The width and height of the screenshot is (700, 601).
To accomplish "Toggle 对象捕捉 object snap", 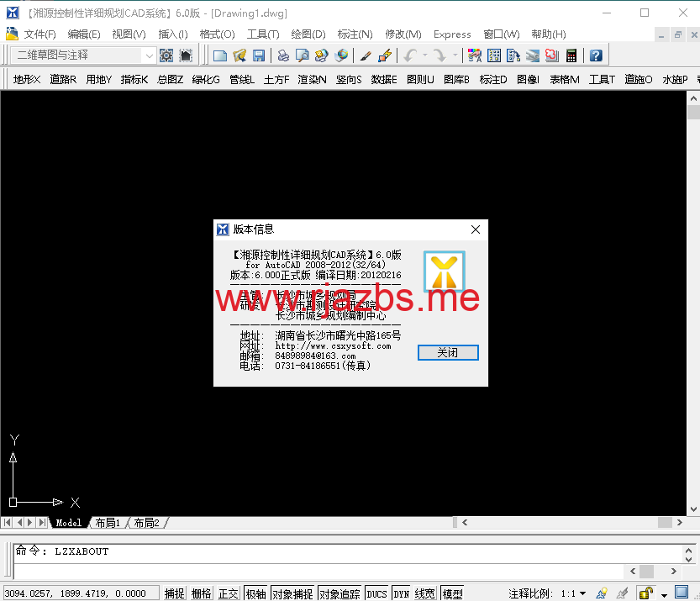I will coord(292,593).
